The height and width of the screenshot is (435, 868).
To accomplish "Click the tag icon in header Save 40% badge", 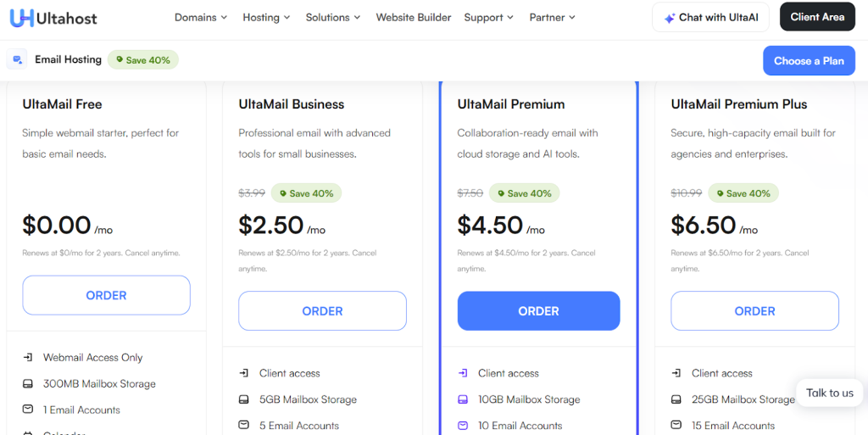I will point(120,59).
